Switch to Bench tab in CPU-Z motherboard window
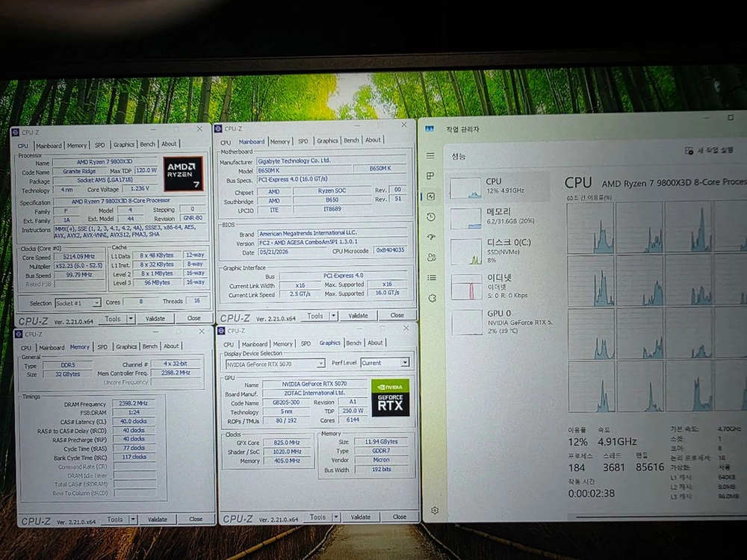This screenshot has width=747, height=560. point(351,140)
